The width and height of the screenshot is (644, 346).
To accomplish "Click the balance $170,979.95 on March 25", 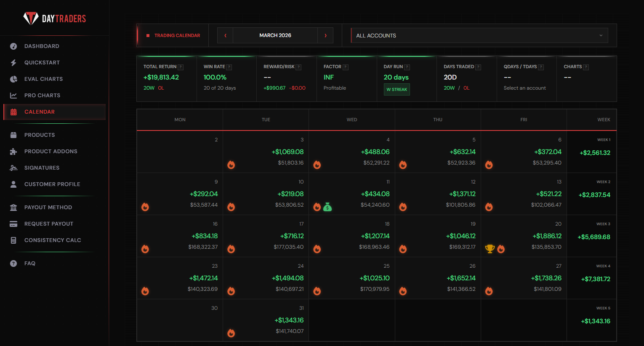I will click(375, 289).
